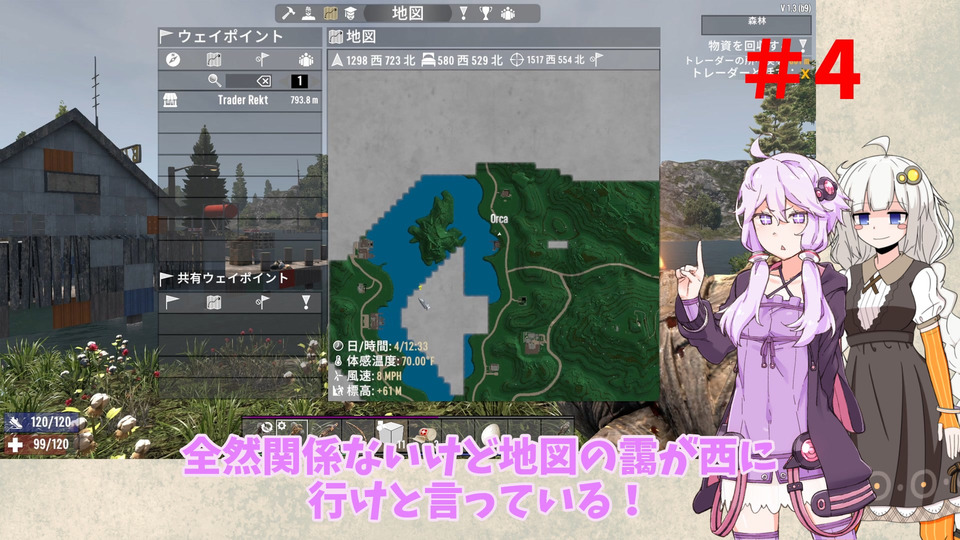960x540 pixels.
Task: Click the 共有ウェイポイント section header
Action: pyautogui.click(x=240, y=279)
